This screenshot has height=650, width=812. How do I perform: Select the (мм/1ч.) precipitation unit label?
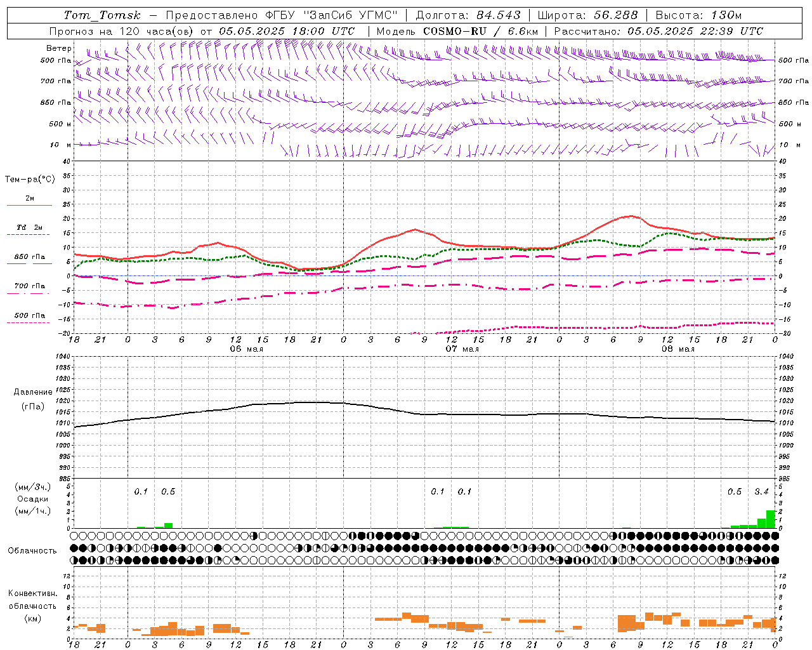(33, 511)
